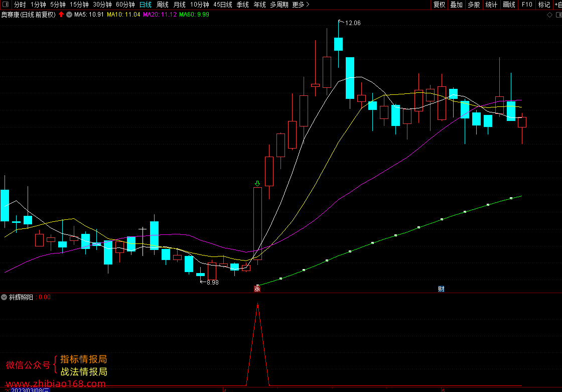Screen dimensions: 562x392
Task: Click the red 涨 marker below the chart
Action: coord(257,289)
